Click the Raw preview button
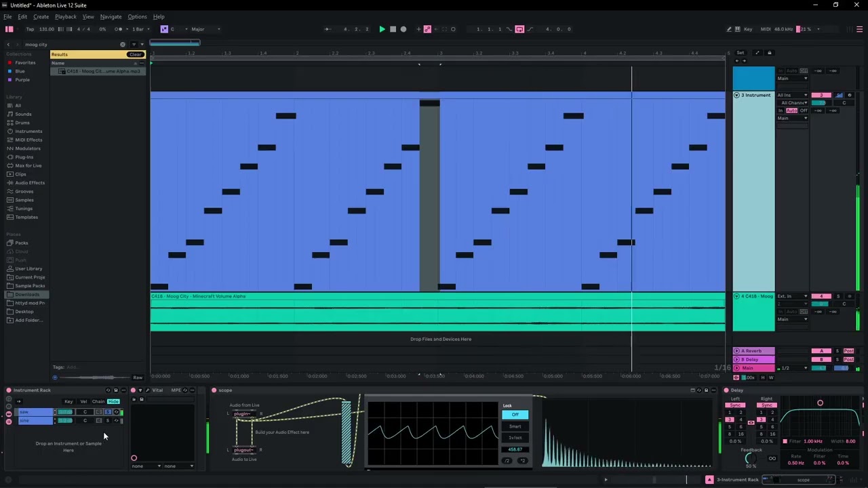Viewport: 868px width, 488px height. pyautogui.click(x=138, y=378)
